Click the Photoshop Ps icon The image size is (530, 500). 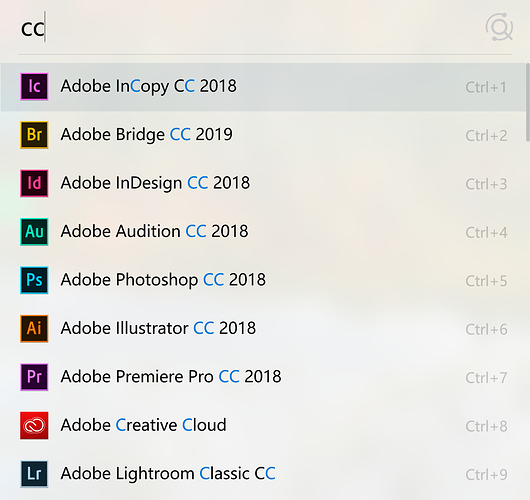[x=34, y=280]
